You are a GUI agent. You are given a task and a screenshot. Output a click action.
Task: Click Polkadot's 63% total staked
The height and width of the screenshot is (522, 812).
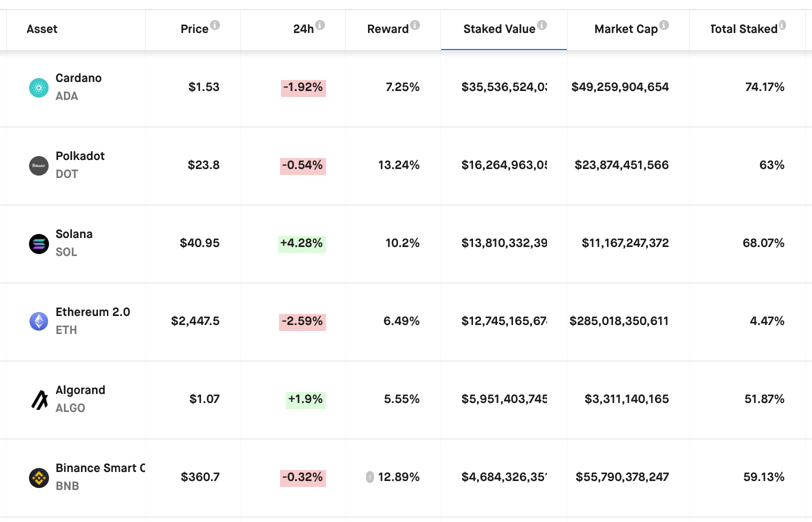click(772, 165)
